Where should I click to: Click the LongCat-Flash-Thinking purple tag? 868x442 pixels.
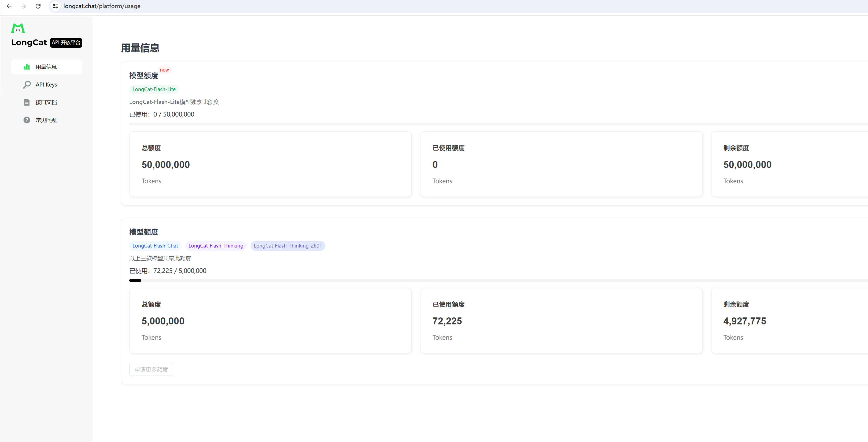[216, 246]
